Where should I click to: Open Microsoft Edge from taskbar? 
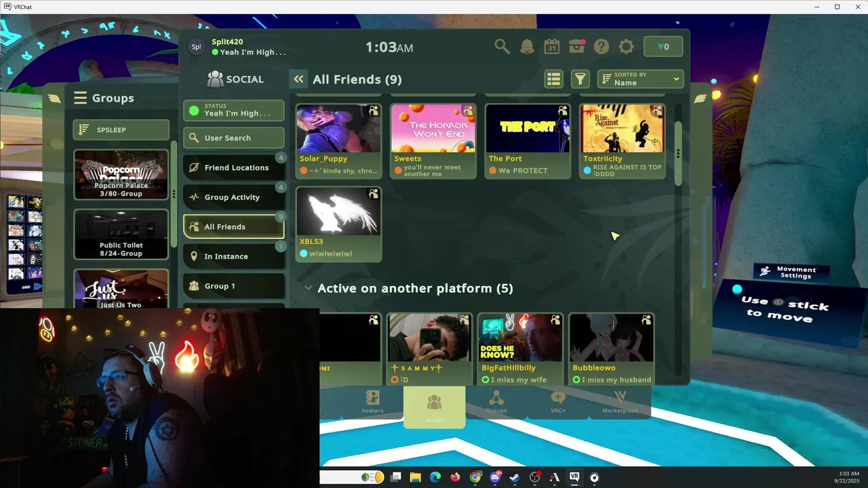(435, 477)
